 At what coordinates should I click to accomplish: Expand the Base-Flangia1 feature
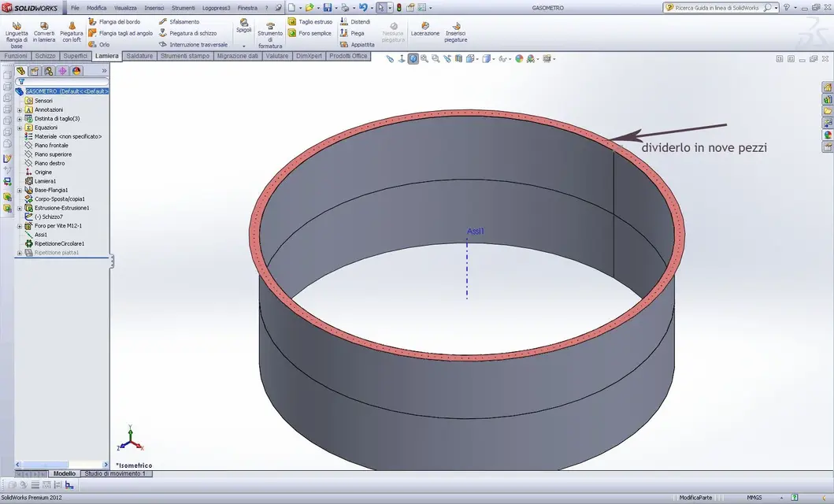tap(20, 191)
